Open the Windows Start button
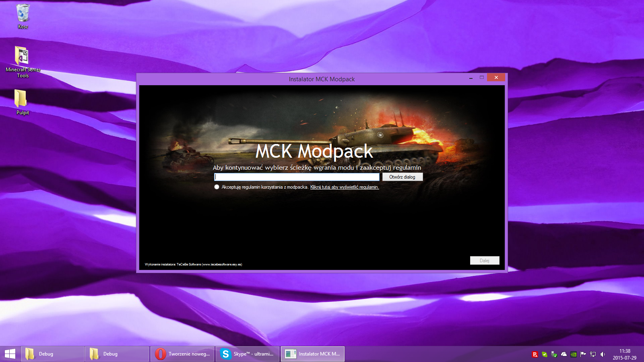The width and height of the screenshot is (644, 362). point(10,354)
